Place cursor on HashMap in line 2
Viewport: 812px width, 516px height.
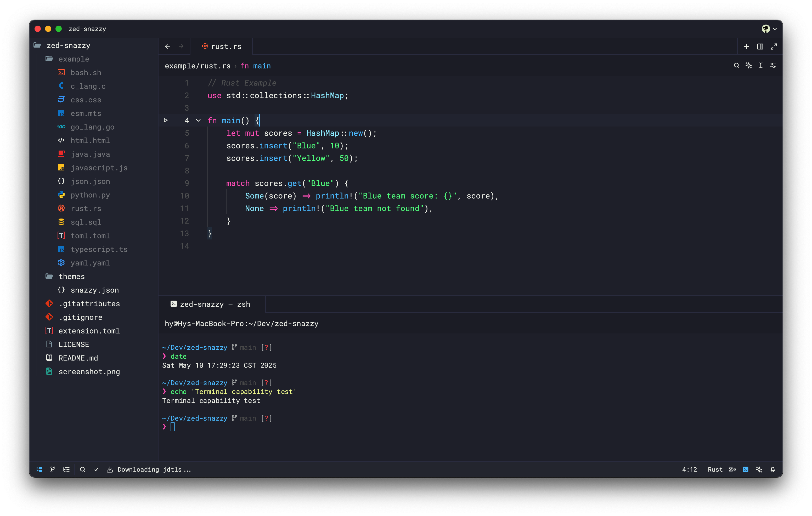(x=327, y=95)
